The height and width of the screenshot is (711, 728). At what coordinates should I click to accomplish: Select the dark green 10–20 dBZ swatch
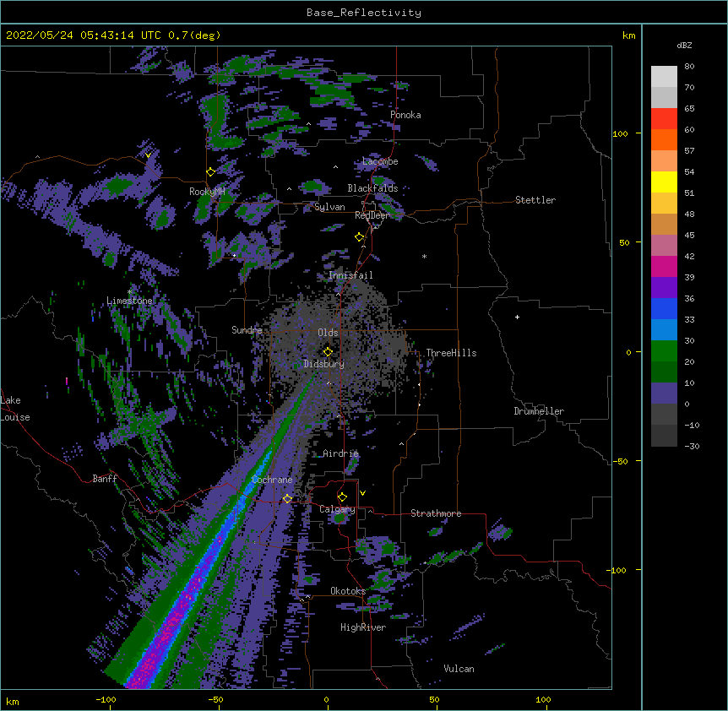(664, 372)
